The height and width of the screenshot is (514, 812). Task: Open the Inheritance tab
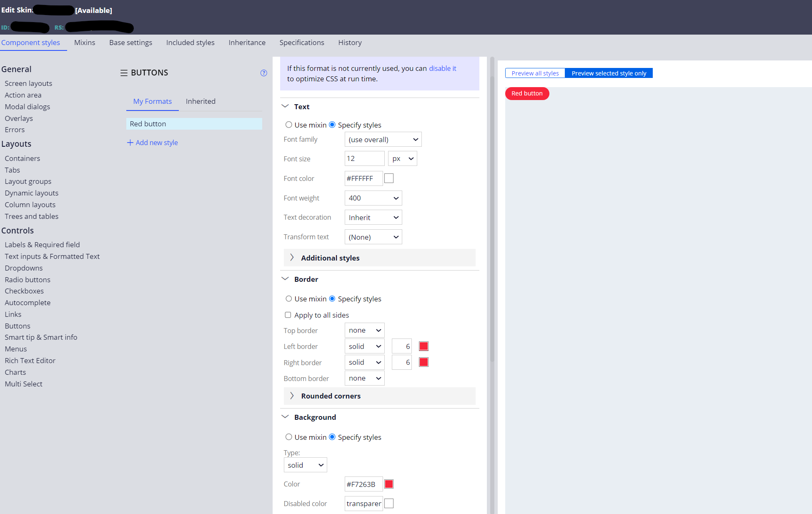pos(247,43)
